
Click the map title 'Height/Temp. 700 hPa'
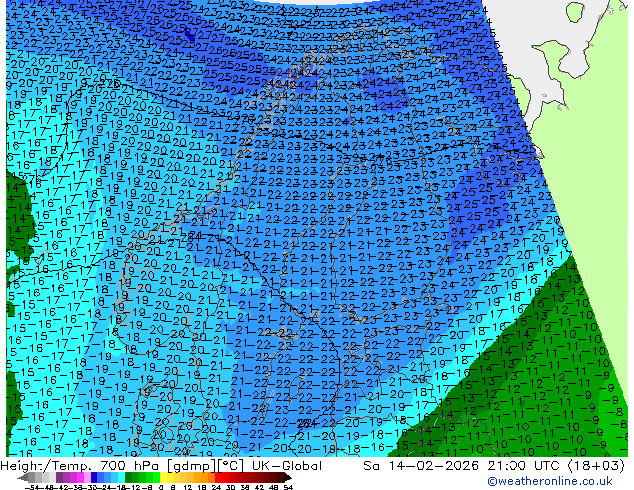point(79,466)
